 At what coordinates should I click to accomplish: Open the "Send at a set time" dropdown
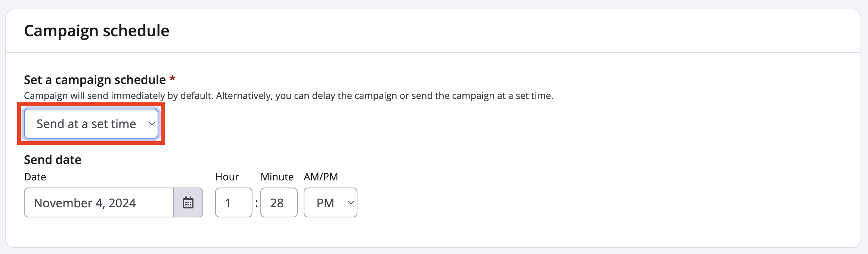[91, 124]
